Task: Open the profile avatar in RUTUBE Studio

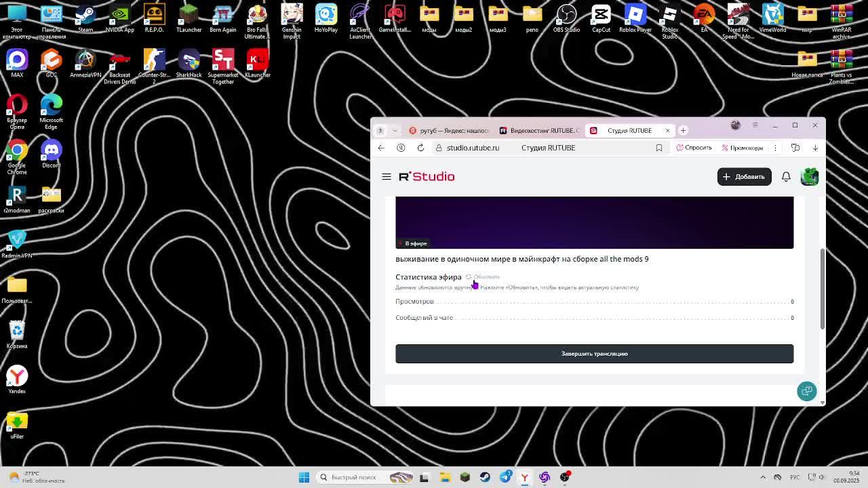Action: click(x=809, y=177)
